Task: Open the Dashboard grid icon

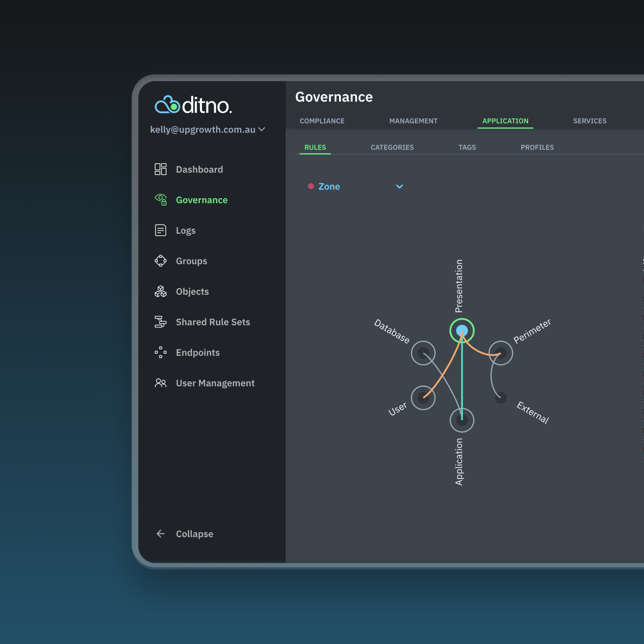Action: (161, 169)
